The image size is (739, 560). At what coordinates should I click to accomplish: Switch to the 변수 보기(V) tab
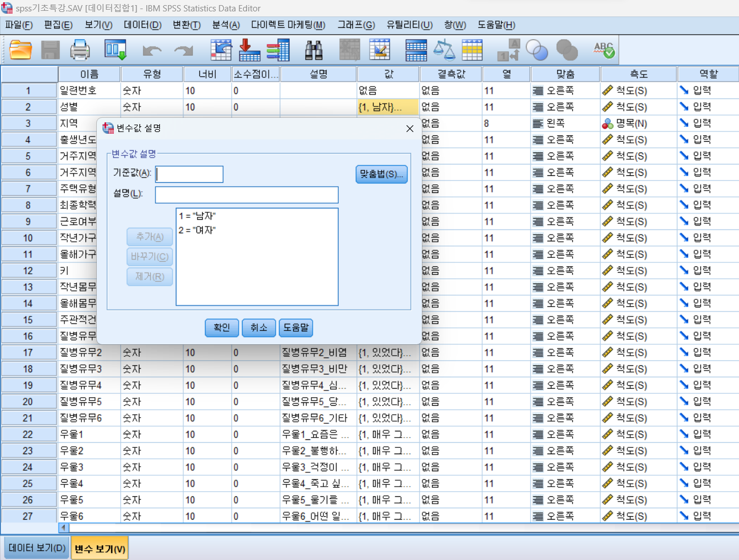[x=100, y=549]
